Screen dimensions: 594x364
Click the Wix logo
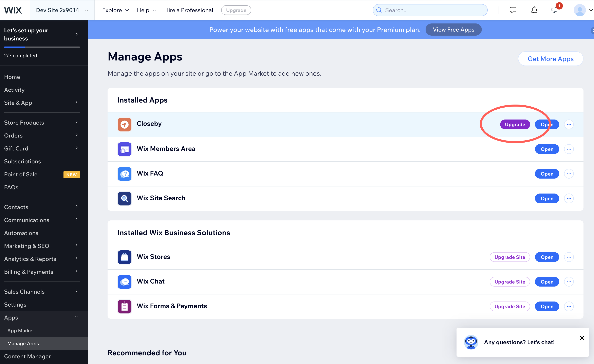[13, 10]
